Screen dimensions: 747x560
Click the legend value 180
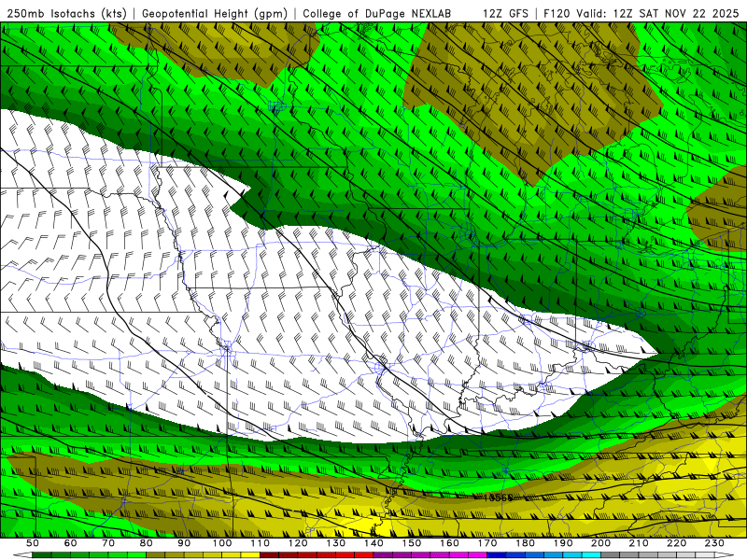pos(525,543)
